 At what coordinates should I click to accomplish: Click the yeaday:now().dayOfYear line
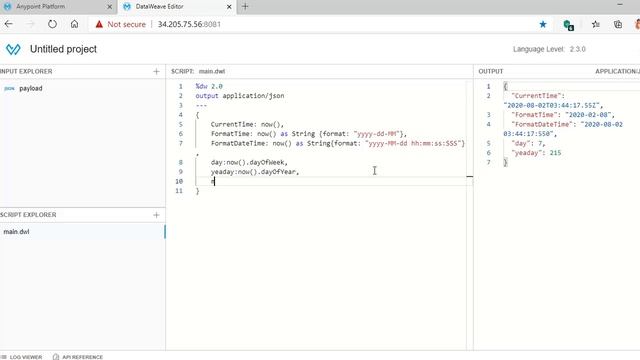click(255, 172)
